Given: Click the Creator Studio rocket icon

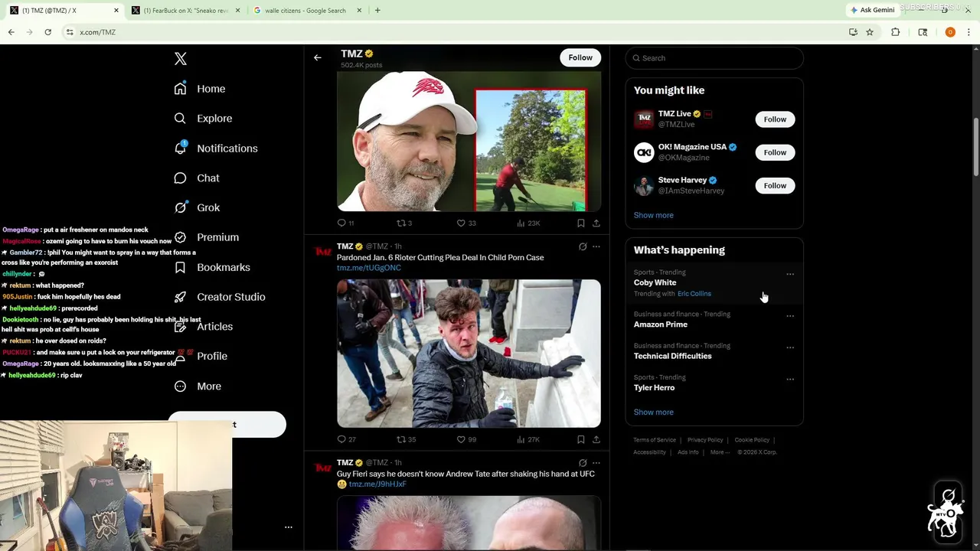Looking at the screenshot, I should point(180,297).
